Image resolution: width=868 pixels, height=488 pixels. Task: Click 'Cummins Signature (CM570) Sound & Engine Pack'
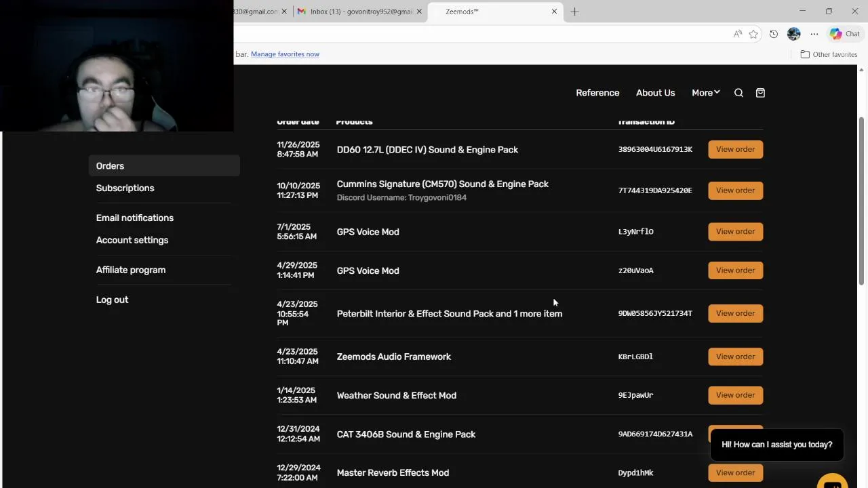(x=443, y=184)
